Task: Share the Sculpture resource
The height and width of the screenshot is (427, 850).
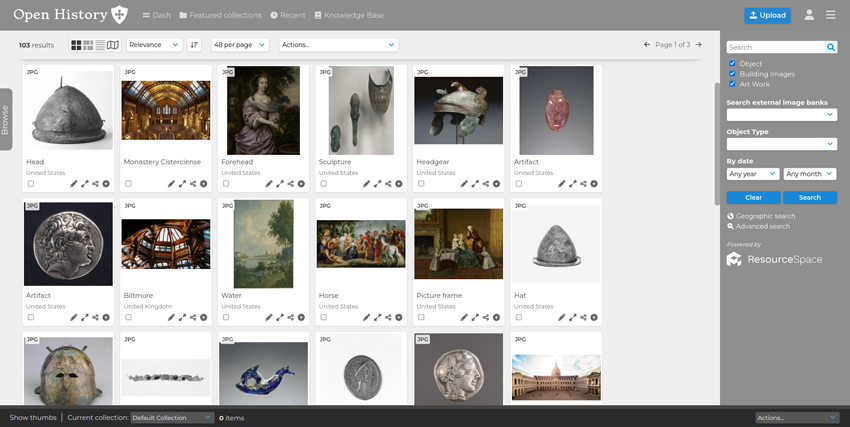Action: coord(388,184)
